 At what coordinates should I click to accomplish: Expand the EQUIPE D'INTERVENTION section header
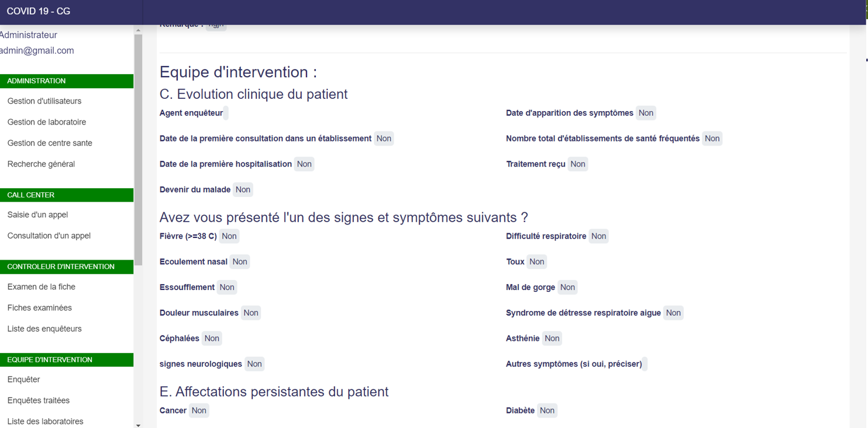[50, 360]
